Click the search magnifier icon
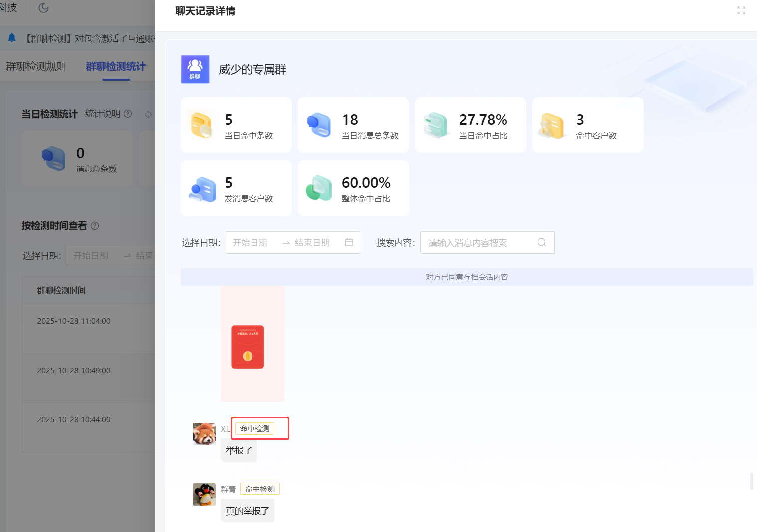The width and height of the screenshot is (757, 532). pyautogui.click(x=541, y=243)
